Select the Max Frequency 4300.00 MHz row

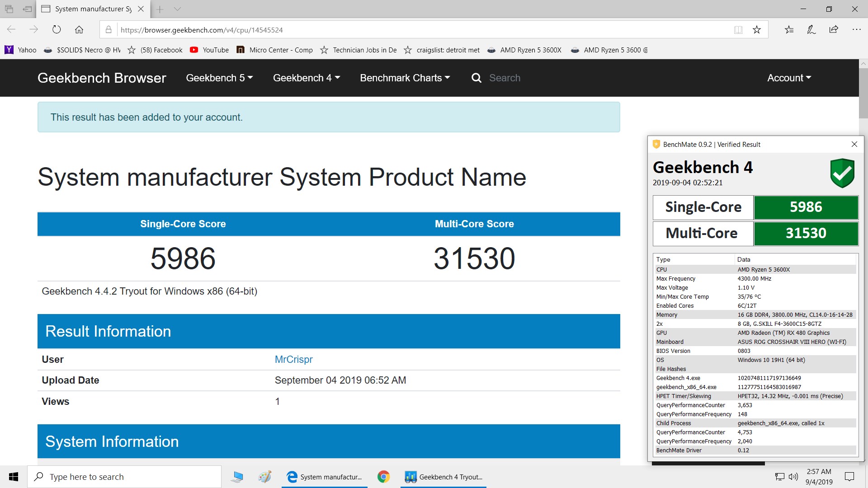tap(755, 278)
